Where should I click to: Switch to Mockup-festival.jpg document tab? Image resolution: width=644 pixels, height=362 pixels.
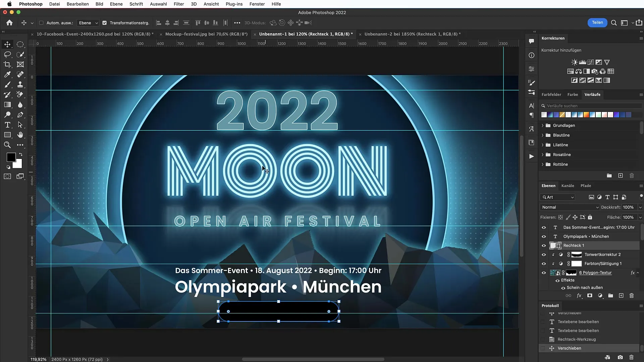pyautogui.click(x=206, y=34)
